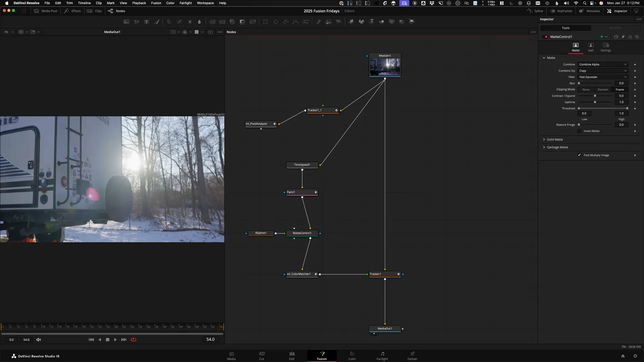Viewport: 644px width, 362px height.
Task: Add a BSpline mask from the toolbar
Action: (295, 22)
